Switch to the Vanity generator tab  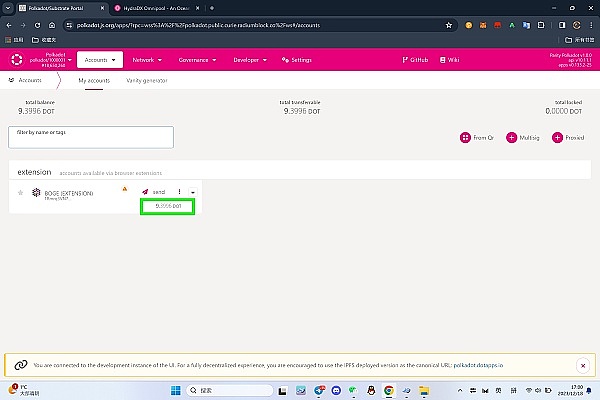147,80
